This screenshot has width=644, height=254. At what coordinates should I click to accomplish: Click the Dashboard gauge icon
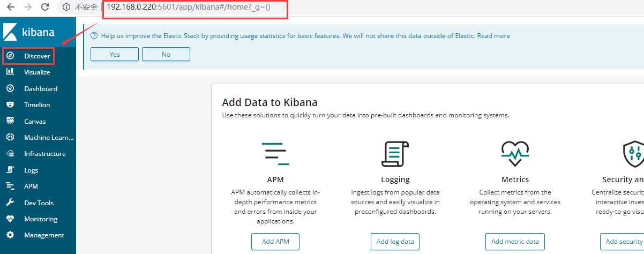coord(10,88)
